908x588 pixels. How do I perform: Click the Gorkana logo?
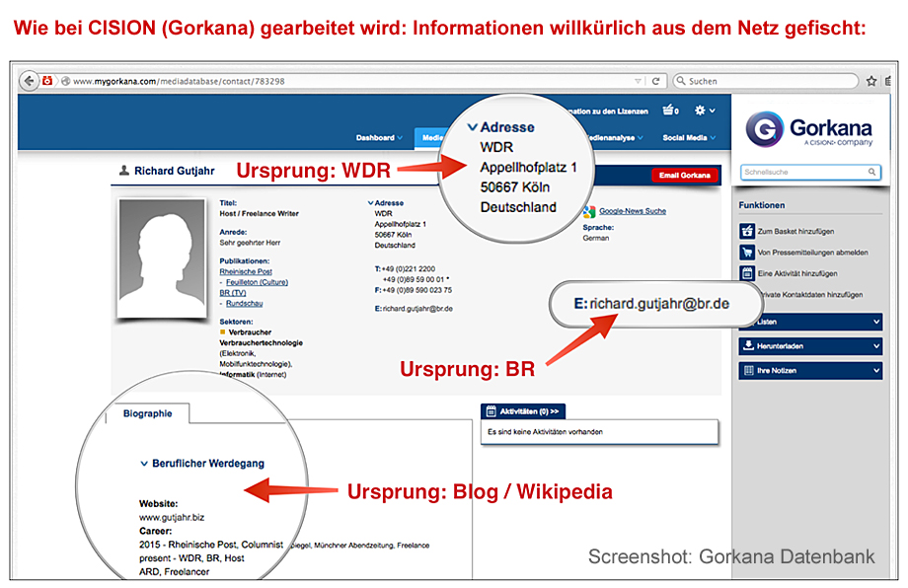point(808,129)
